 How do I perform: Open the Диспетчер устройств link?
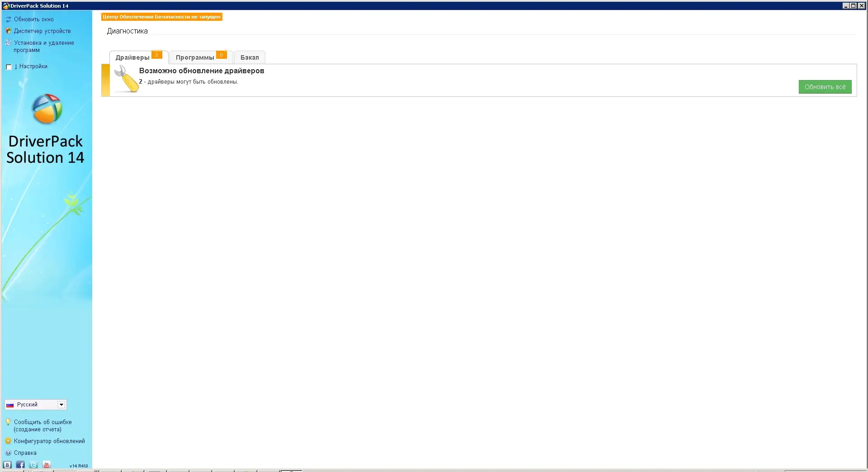click(x=42, y=31)
